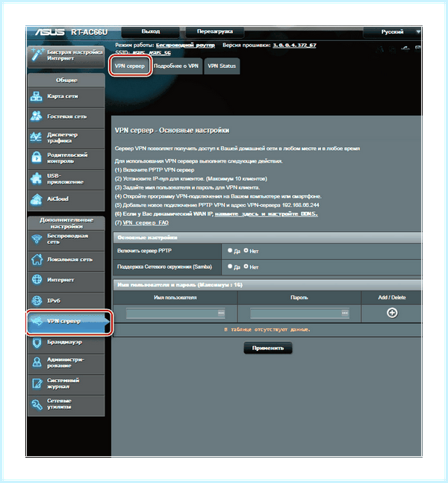Viewport: 448px width, 483px height.
Task: Click the Локальная сеть house icon
Action: pyautogui.click(x=37, y=259)
